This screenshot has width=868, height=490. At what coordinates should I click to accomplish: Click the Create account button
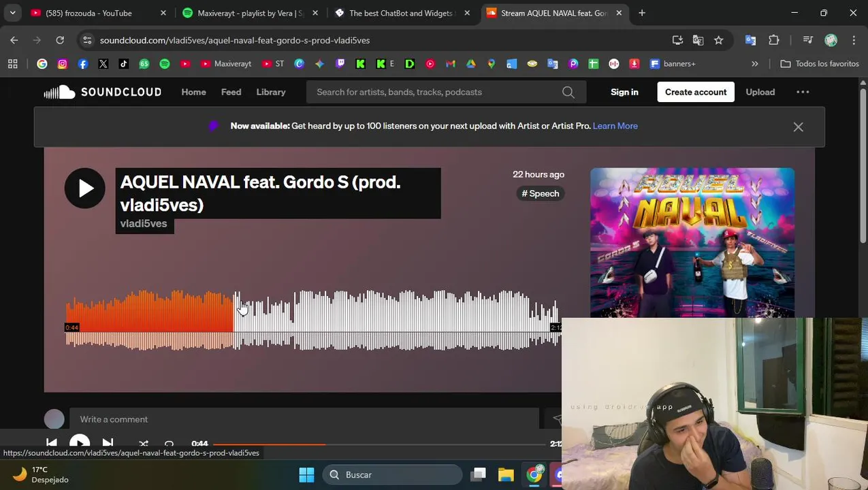696,92
